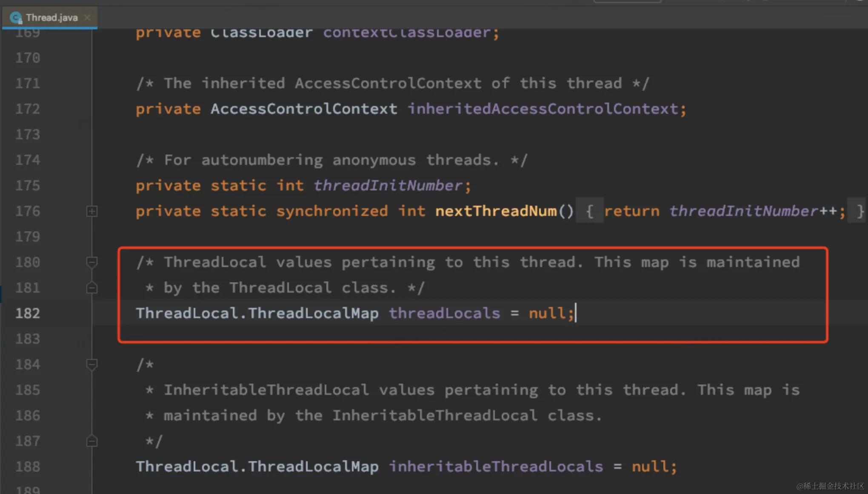
Task: Place cursor on threadLocals variable name
Action: click(444, 313)
